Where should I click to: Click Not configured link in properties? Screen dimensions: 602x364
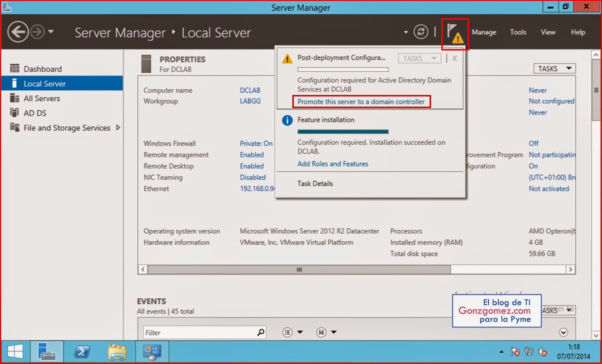pyautogui.click(x=551, y=101)
